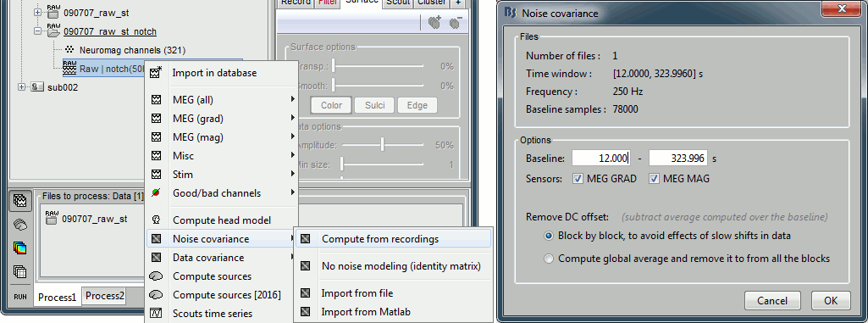Click the Import in database icon

tap(156, 73)
